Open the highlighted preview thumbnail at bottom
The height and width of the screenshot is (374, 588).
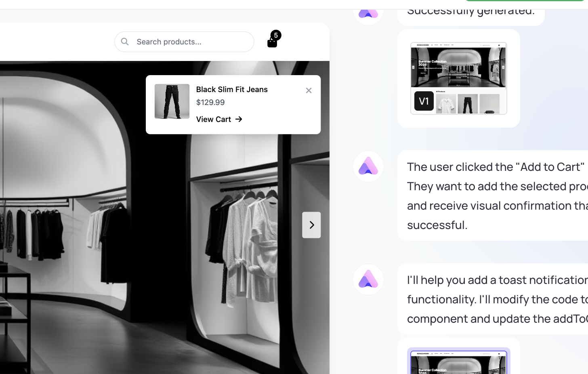459,361
